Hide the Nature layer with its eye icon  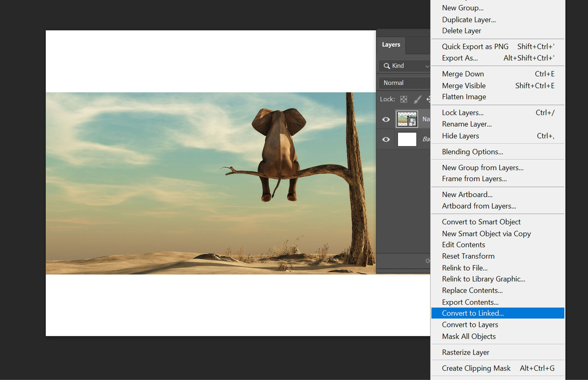tap(386, 119)
